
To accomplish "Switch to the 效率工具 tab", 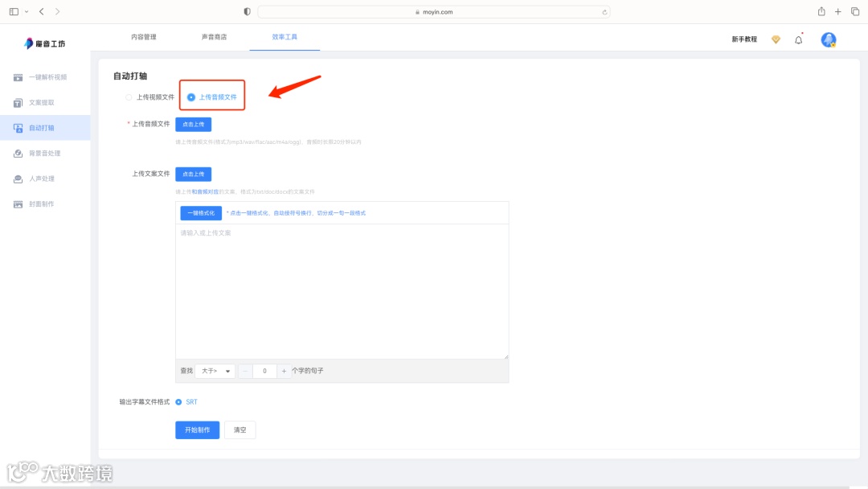I will point(285,37).
